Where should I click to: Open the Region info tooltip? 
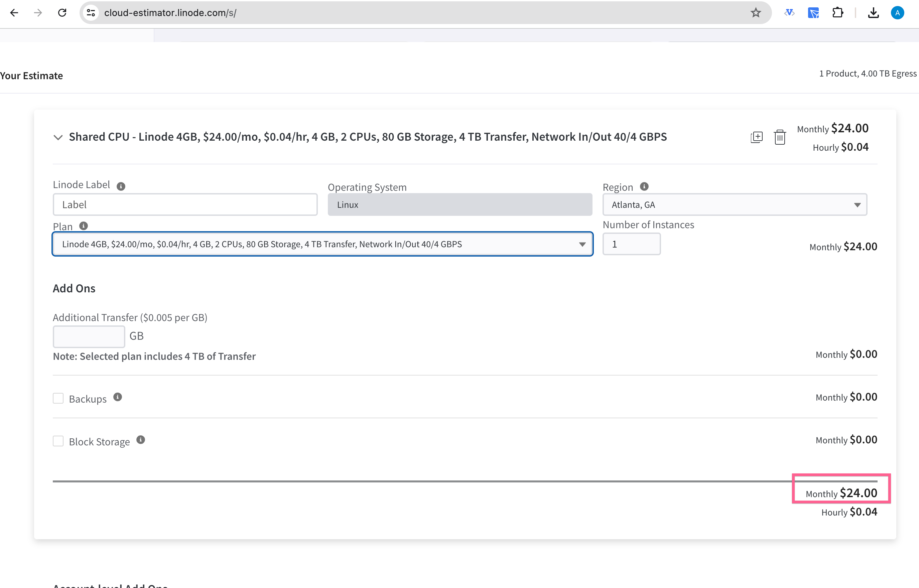(x=644, y=186)
